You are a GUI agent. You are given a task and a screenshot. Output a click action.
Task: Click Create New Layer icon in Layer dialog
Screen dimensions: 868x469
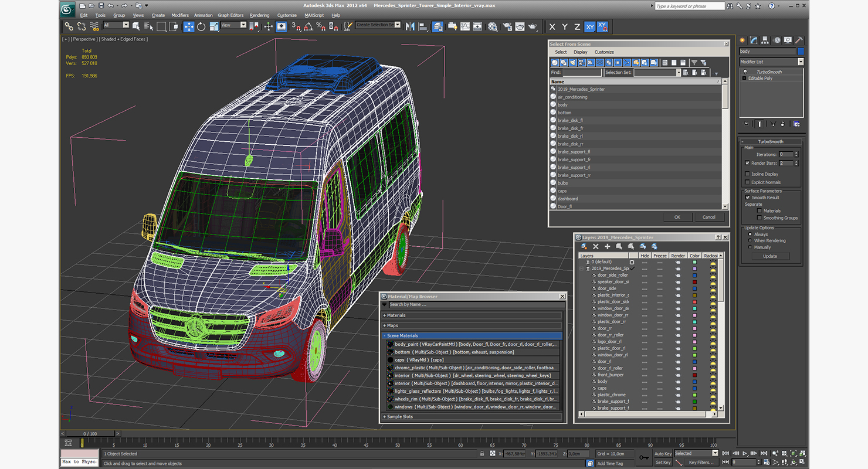click(585, 247)
